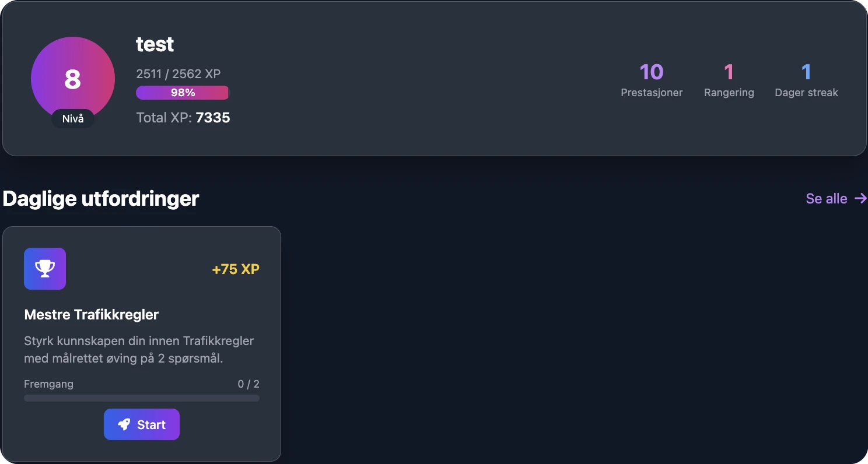Select the Dager streak counter
This screenshot has width=868, height=464.
pyautogui.click(x=806, y=80)
